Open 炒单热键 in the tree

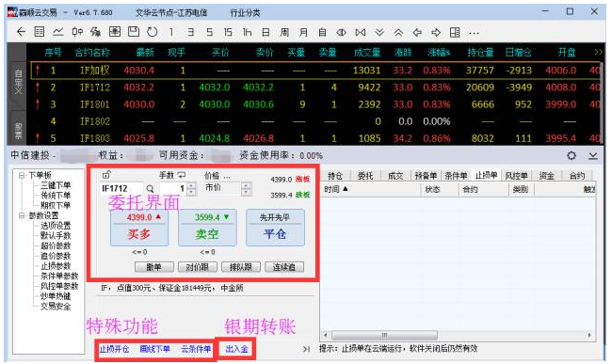pos(56,296)
